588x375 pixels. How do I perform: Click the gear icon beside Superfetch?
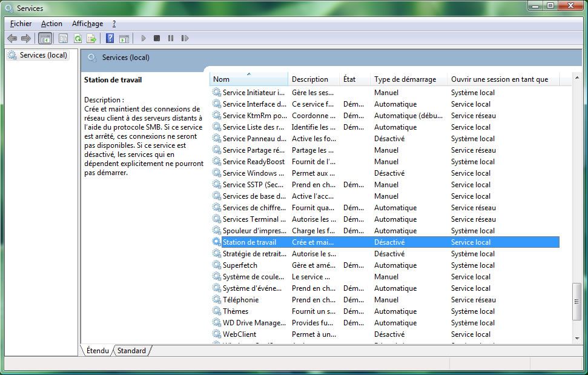[x=217, y=265]
